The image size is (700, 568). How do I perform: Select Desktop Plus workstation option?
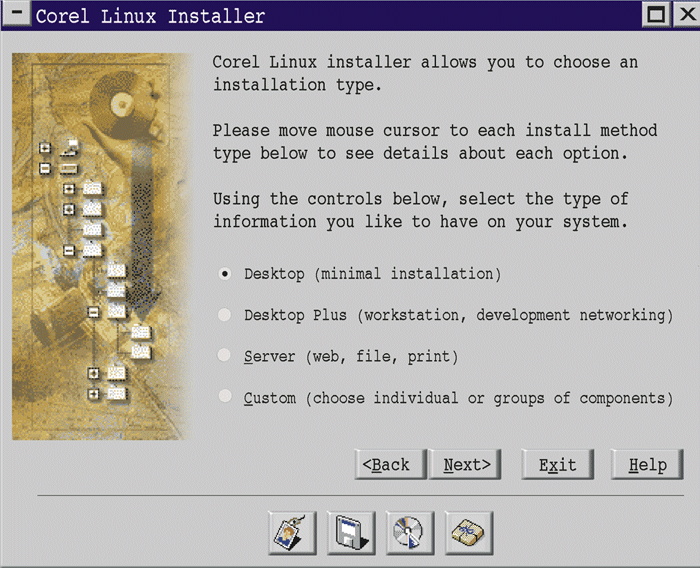pos(225,315)
